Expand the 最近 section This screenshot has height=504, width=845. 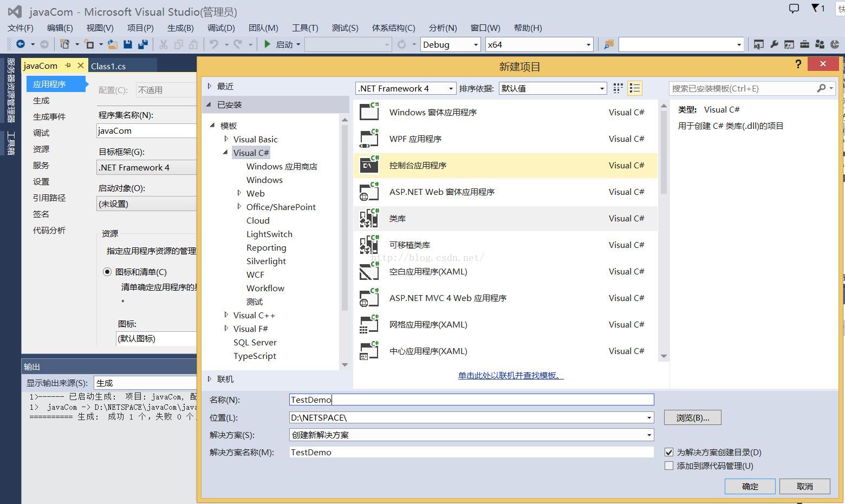[210, 86]
